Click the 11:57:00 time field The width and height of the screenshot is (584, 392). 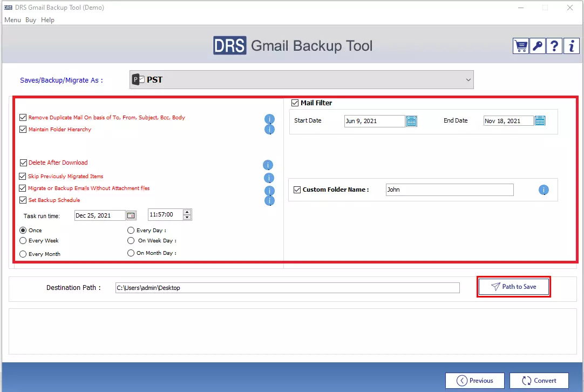pos(165,215)
